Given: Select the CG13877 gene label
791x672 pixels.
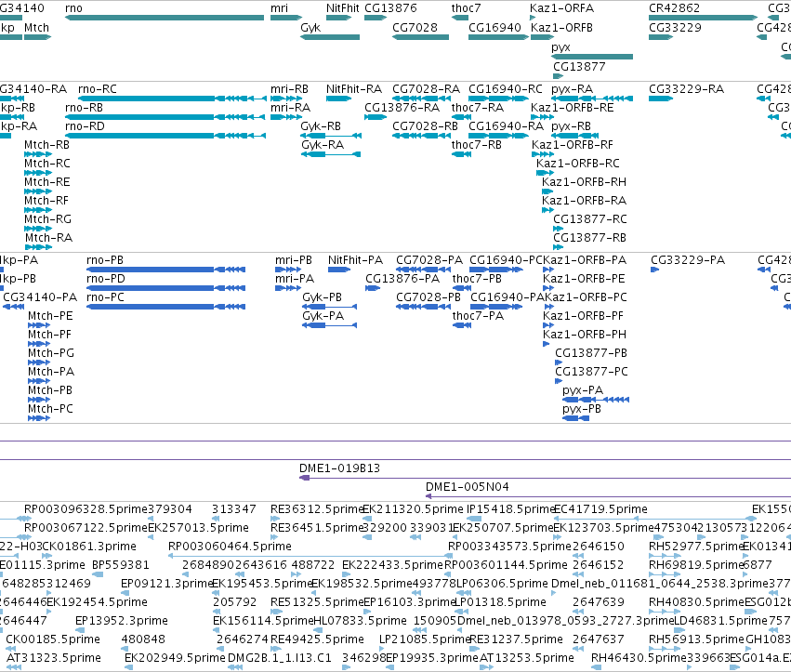Looking at the screenshot, I should [579, 67].
